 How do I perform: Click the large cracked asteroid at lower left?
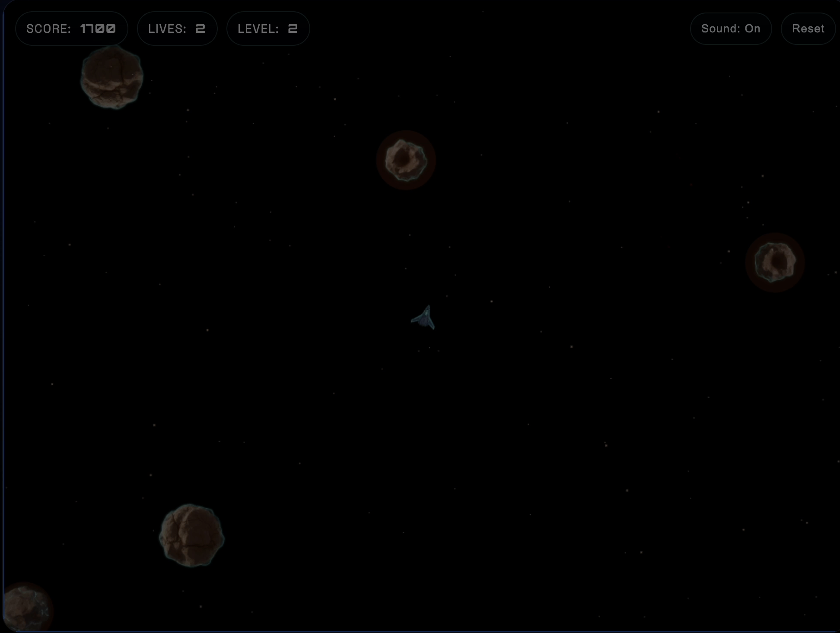pyautogui.click(x=191, y=535)
